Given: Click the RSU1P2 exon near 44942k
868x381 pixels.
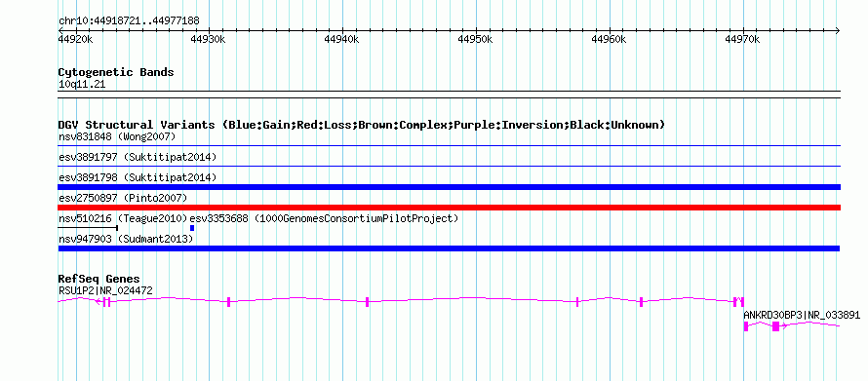Looking at the screenshot, I should (x=367, y=301).
